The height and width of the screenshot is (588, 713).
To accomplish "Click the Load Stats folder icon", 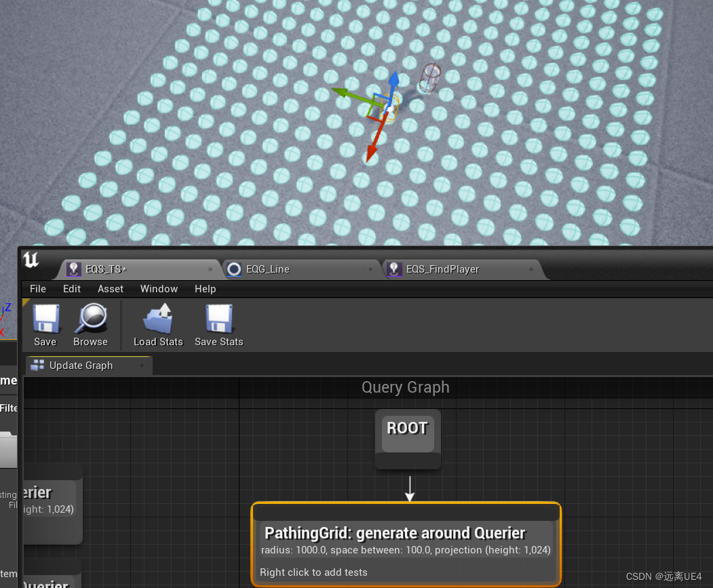I will (x=158, y=319).
